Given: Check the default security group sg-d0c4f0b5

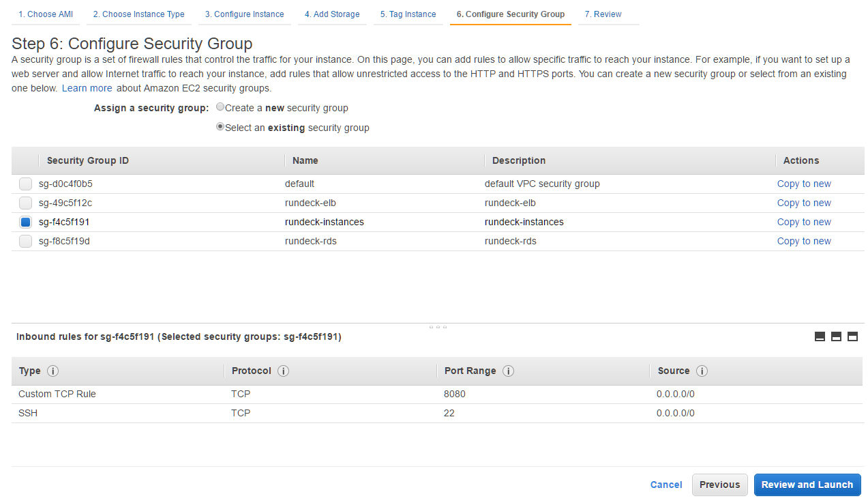Looking at the screenshot, I should pos(25,184).
